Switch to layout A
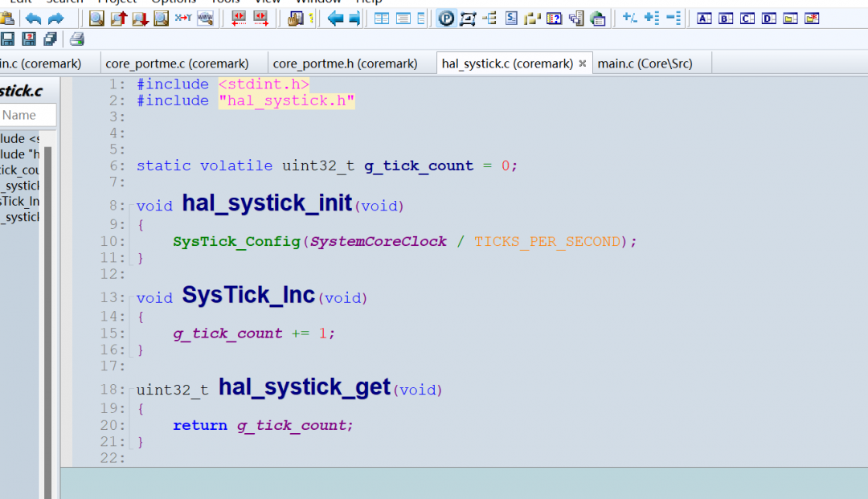 [x=704, y=18]
